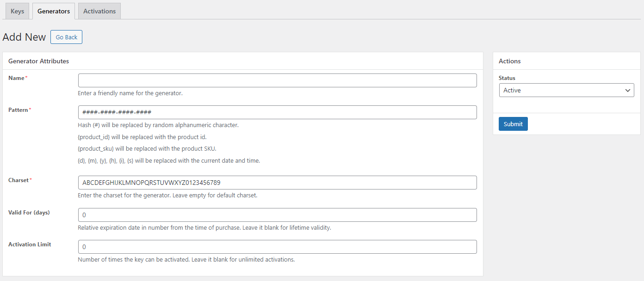Click the "Status" label above the dropdown
This screenshot has height=281, width=644.
point(507,78)
